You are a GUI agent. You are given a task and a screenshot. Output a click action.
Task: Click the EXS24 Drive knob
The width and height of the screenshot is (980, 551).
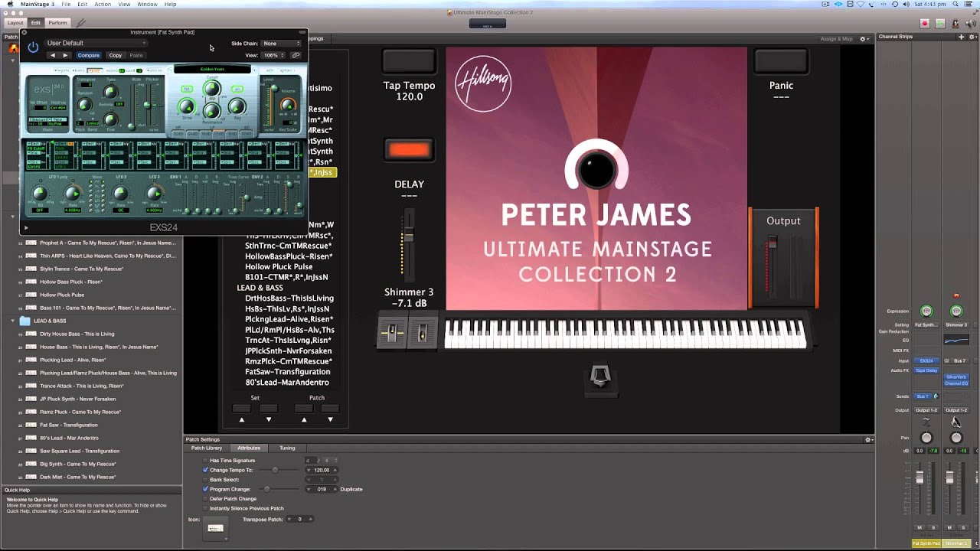(x=186, y=107)
